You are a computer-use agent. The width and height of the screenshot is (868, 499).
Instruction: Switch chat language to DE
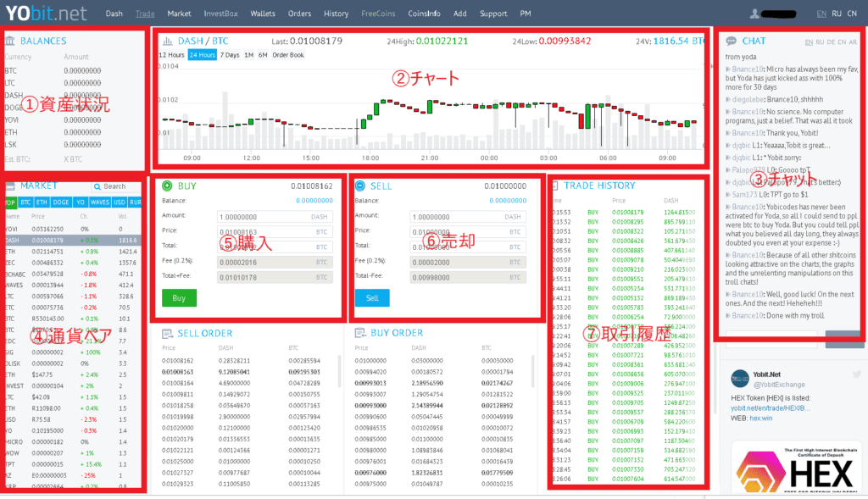(x=831, y=42)
